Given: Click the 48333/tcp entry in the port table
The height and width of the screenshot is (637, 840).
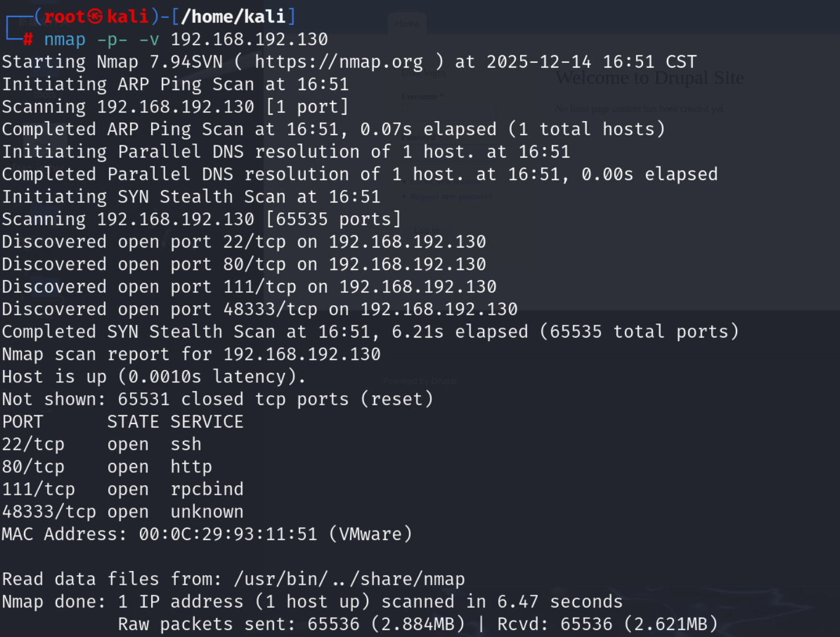Looking at the screenshot, I should click(49, 512).
